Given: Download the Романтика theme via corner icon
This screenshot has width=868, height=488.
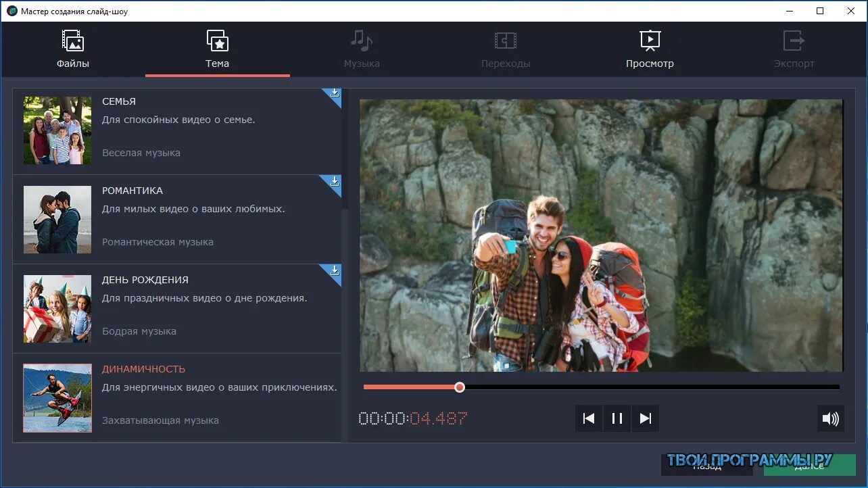Looking at the screenshot, I should pos(334,182).
